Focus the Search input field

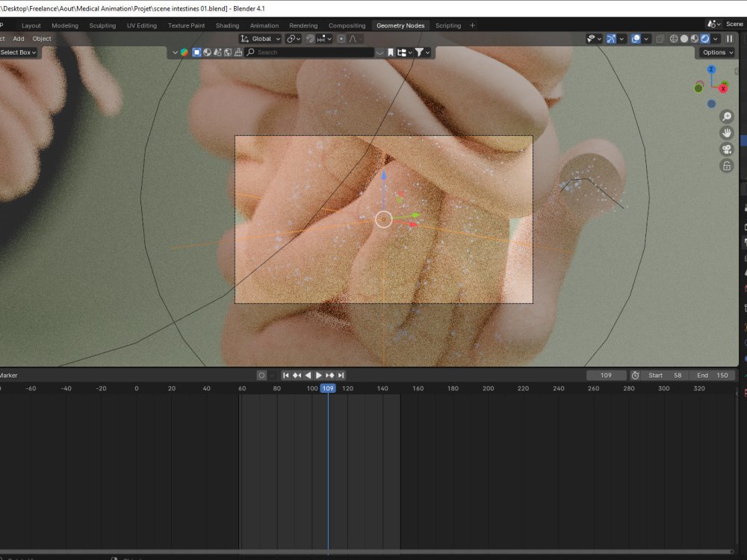310,52
